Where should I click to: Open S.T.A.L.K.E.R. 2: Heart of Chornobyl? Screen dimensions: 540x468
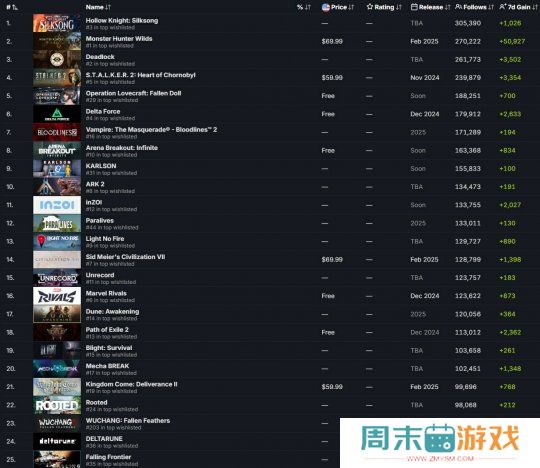click(x=141, y=75)
